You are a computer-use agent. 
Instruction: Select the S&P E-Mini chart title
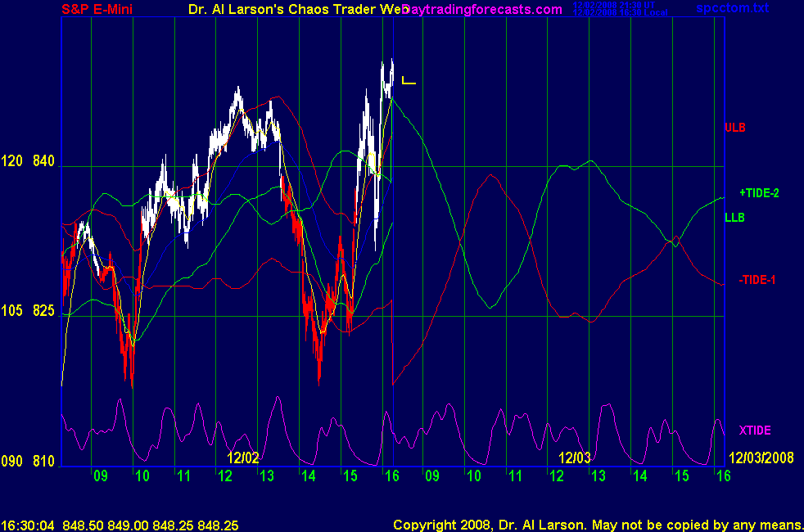(x=97, y=10)
